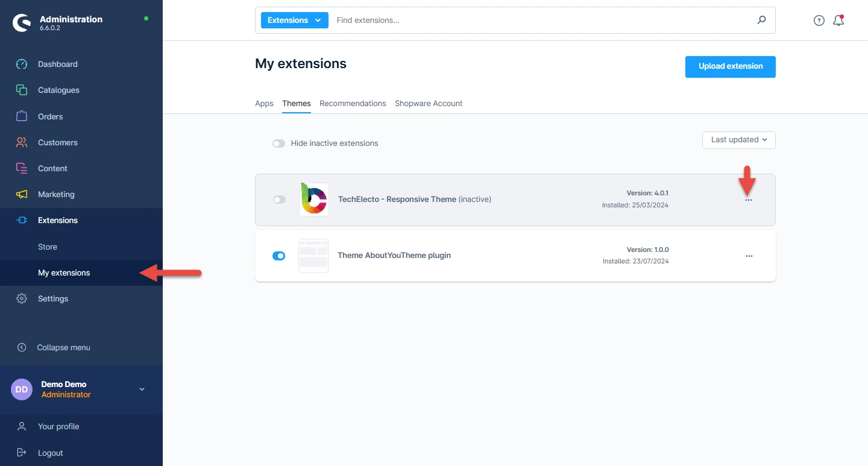
Task: Click the Customers people icon
Action: (x=22, y=143)
